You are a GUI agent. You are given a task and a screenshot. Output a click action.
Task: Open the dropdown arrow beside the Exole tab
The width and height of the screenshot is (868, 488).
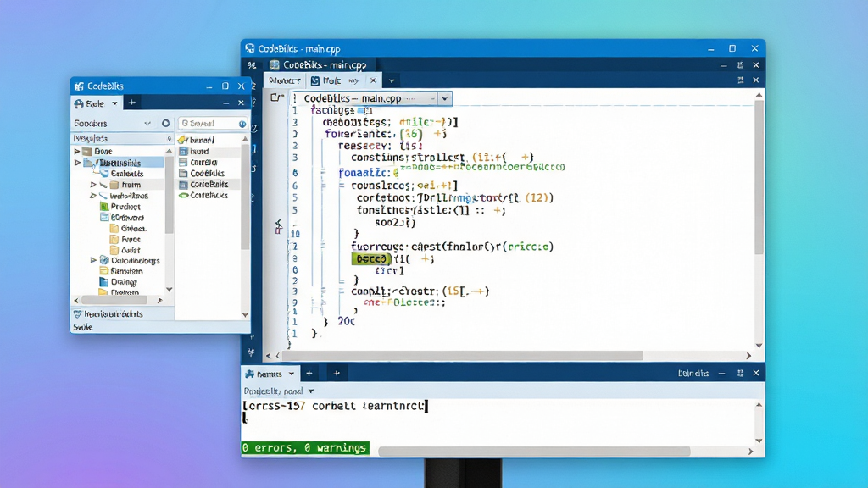tap(114, 103)
